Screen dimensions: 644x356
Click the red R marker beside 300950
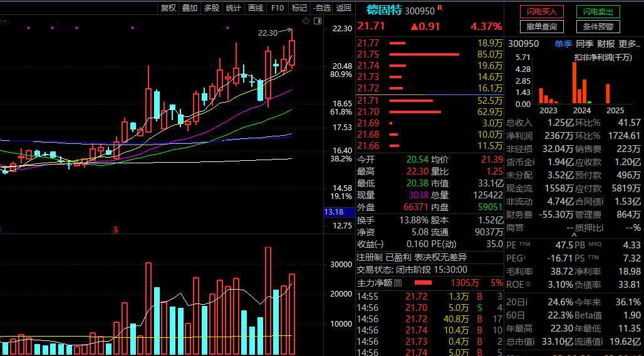[x=440, y=8]
